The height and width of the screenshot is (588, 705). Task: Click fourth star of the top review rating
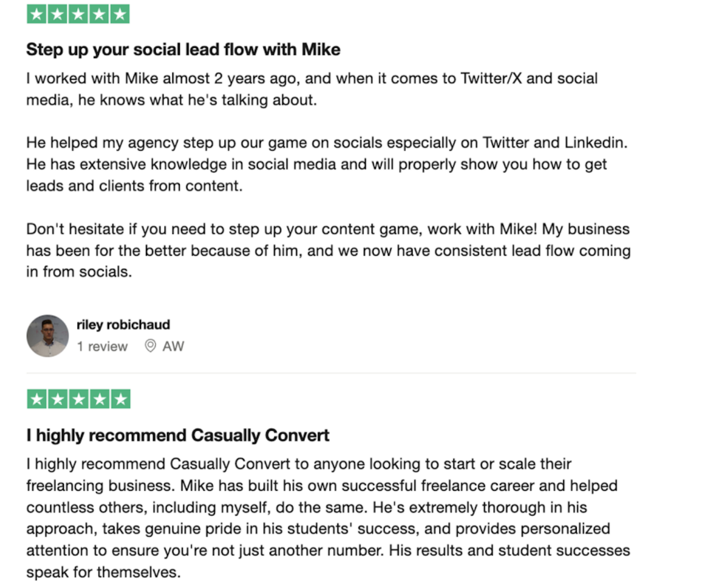coord(99,14)
